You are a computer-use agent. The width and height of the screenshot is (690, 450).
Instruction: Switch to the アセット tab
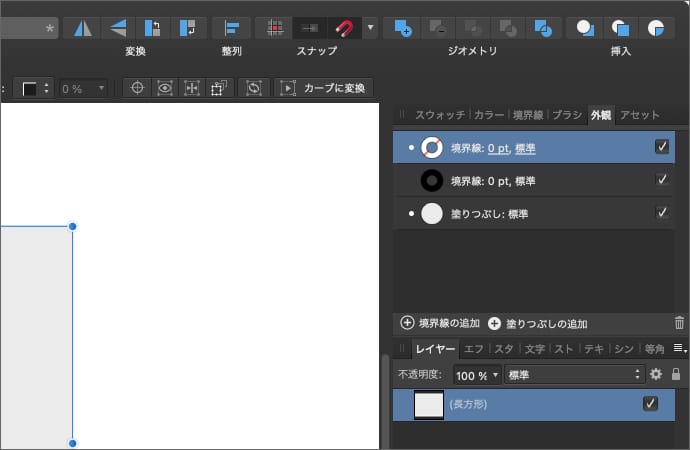pyautogui.click(x=639, y=115)
